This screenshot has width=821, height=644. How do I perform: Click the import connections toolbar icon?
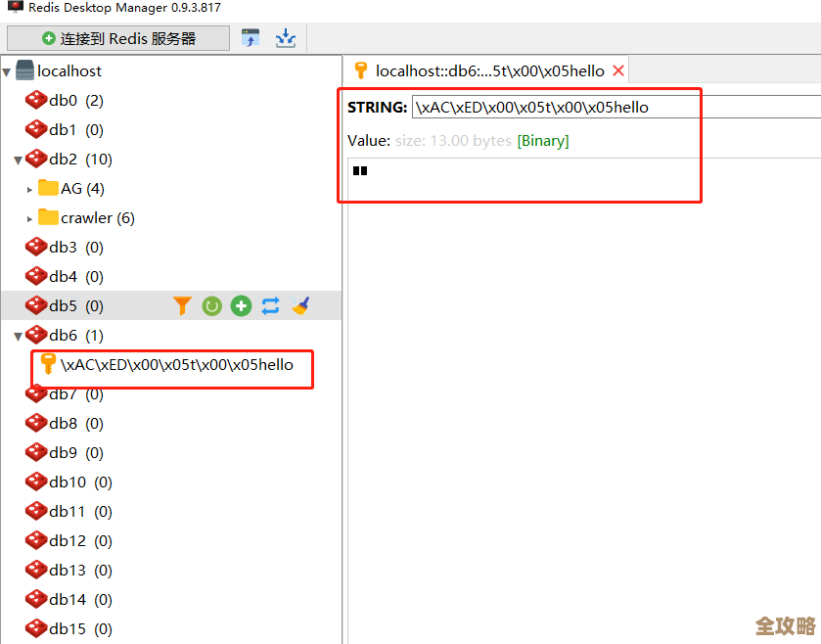251,38
